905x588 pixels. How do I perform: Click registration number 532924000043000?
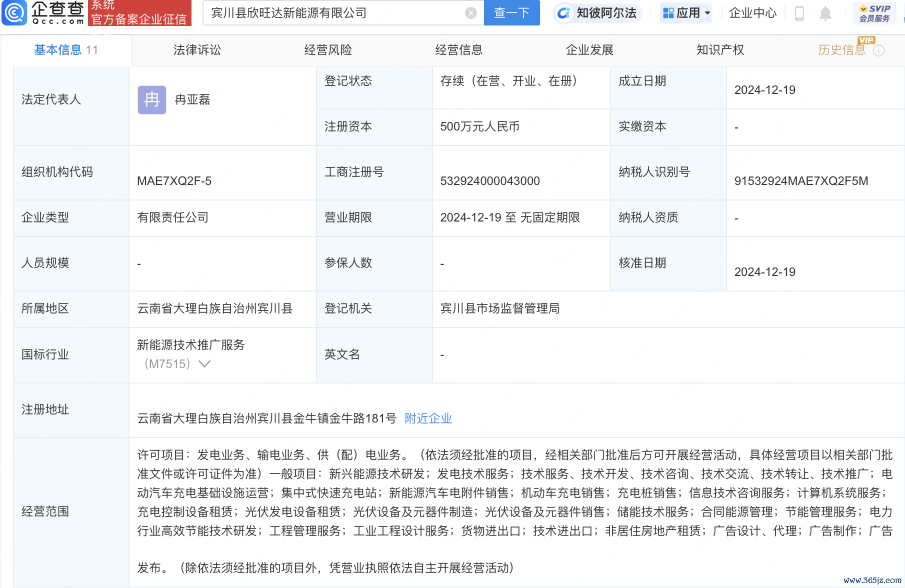pos(490,181)
